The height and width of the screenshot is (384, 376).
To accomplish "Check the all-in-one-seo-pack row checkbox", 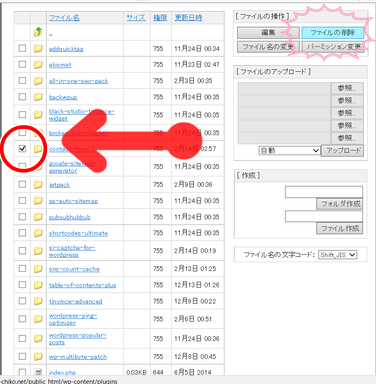I will [22, 81].
